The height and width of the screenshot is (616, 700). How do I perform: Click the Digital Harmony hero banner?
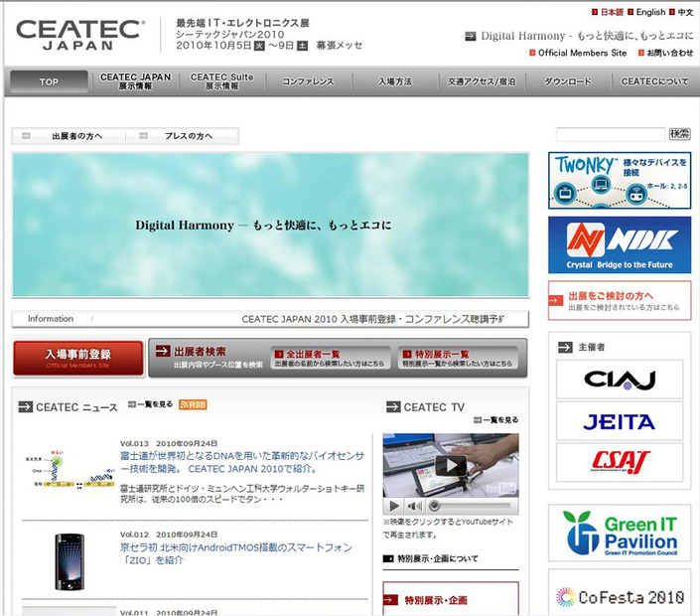(270, 226)
